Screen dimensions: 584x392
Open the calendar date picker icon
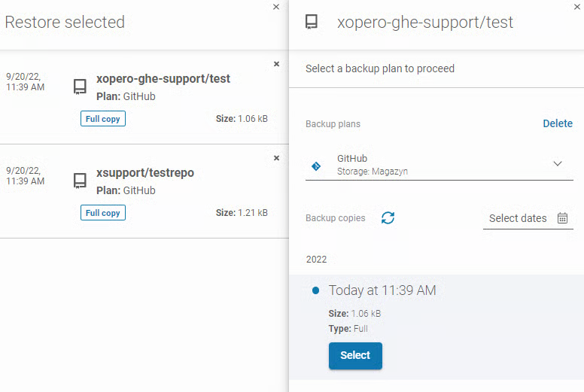[x=562, y=218]
